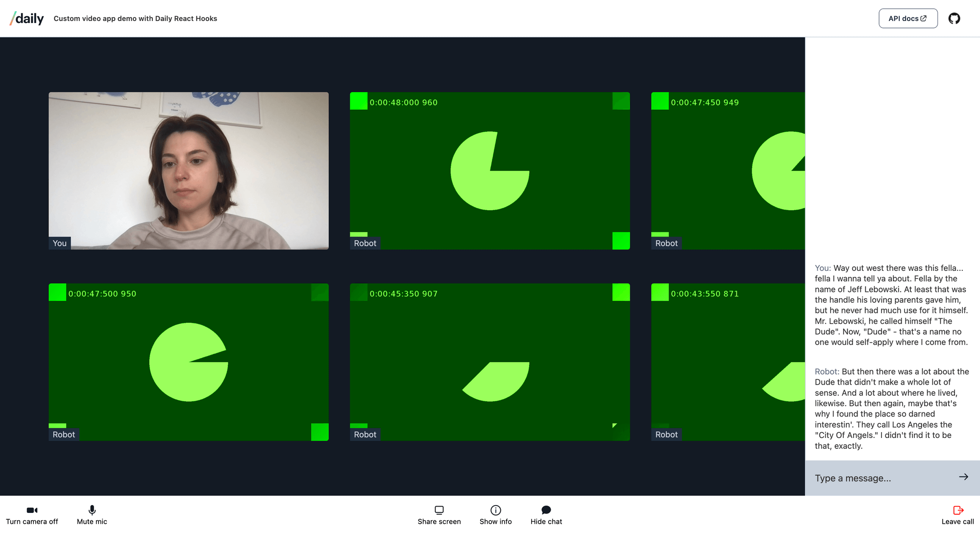
Task: Select your own video tile labeled You
Action: click(x=189, y=170)
